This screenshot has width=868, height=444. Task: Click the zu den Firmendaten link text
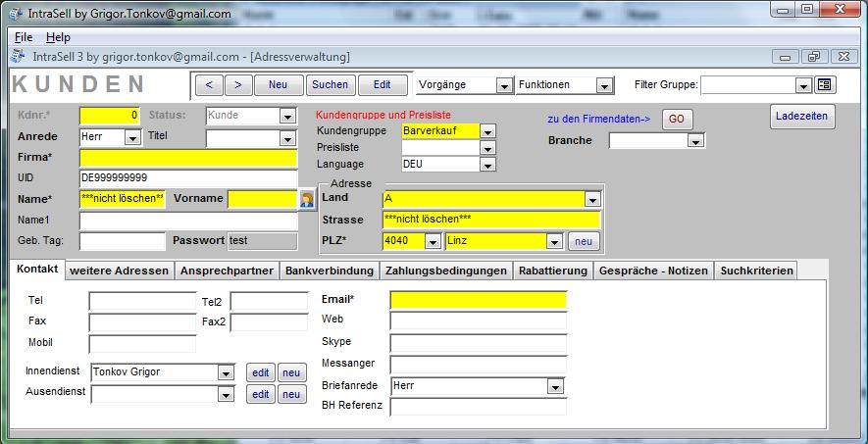(599, 119)
